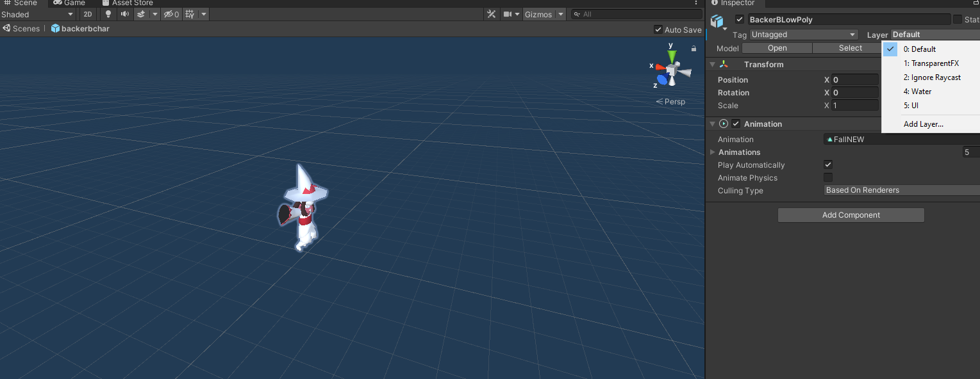Disable the Animation component checkbox
This screenshot has height=379, width=980.
pyautogui.click(x=736, y=124)
